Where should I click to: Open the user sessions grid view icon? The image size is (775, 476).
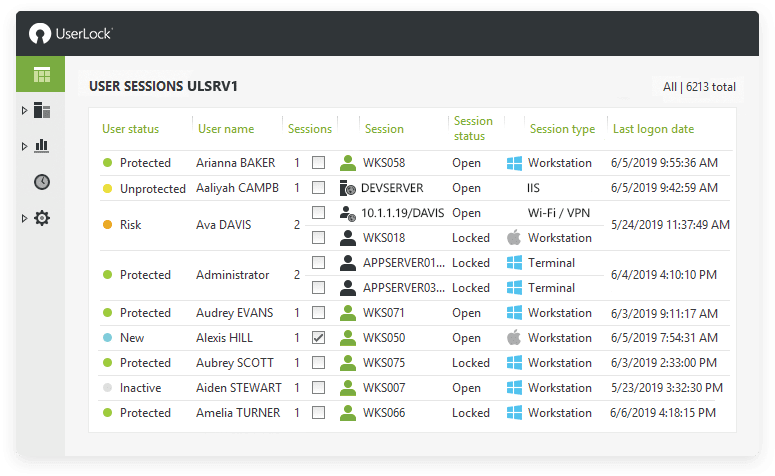(42, 75)
